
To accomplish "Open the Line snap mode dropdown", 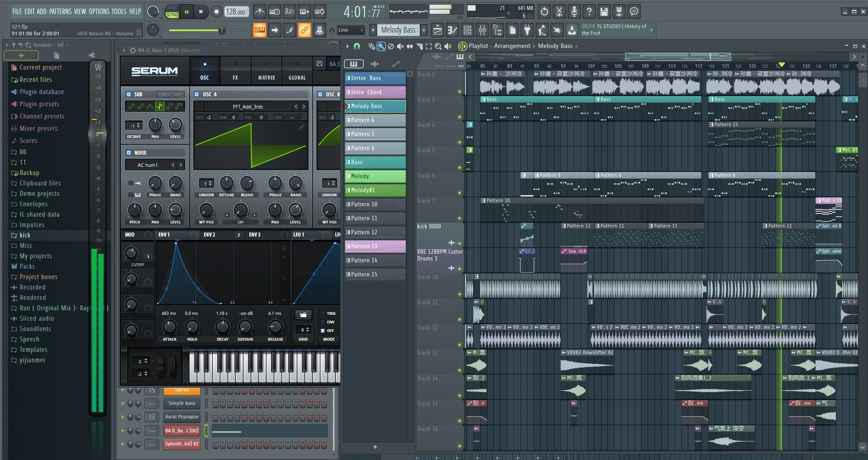I will tap(351, 30).
